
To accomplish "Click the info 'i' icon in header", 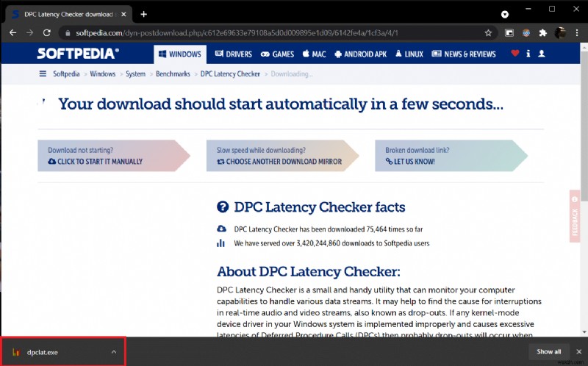I will click(x=528, y=54).
